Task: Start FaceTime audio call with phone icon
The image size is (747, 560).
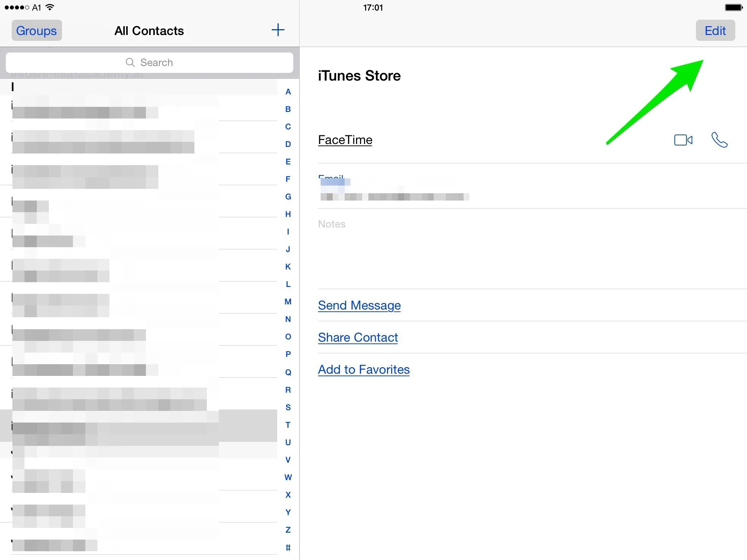Action: coord(719,140)
